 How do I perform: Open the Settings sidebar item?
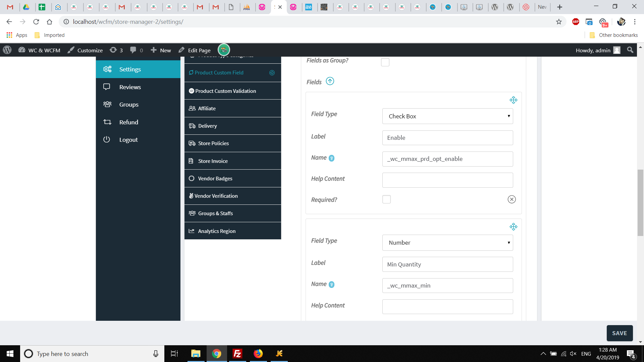pyautogui.click(x=138, y=69)
